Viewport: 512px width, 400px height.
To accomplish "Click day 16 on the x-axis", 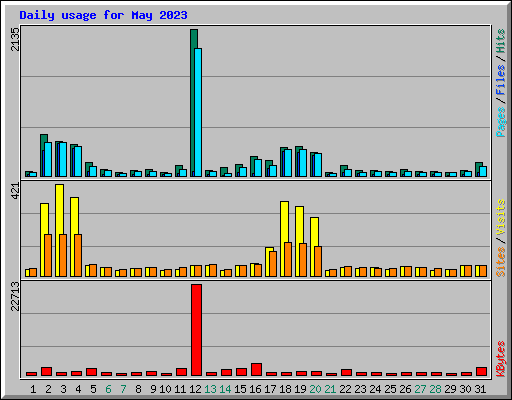I will [255, 389].
